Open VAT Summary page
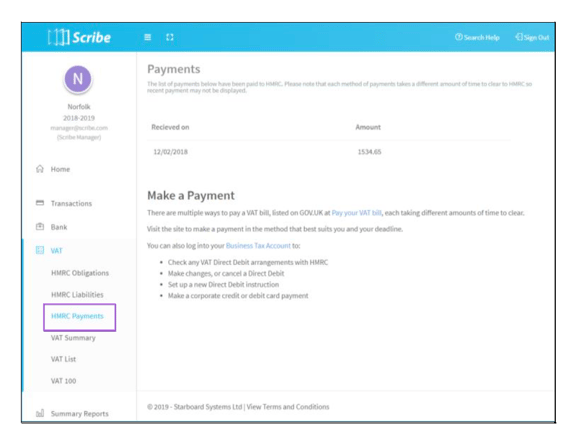 [x=73, y=338]
